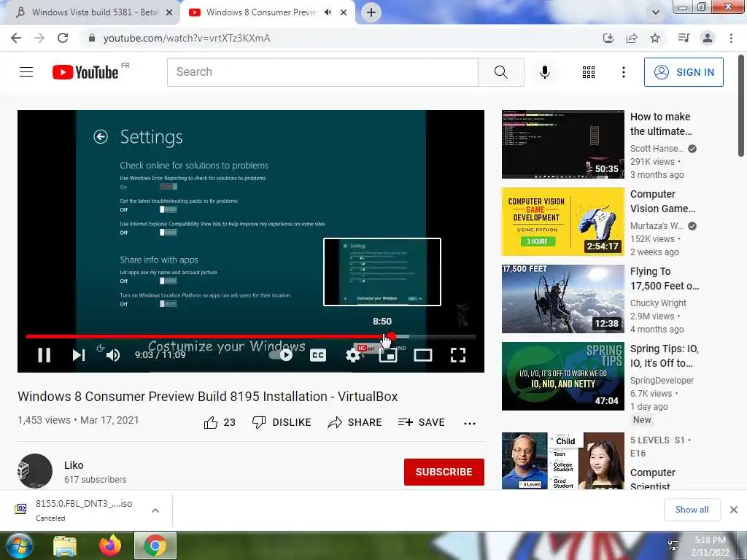Open YouTube settings three-dot menu
The width and height of the screenshot is (747, 560).
point(624,72)
